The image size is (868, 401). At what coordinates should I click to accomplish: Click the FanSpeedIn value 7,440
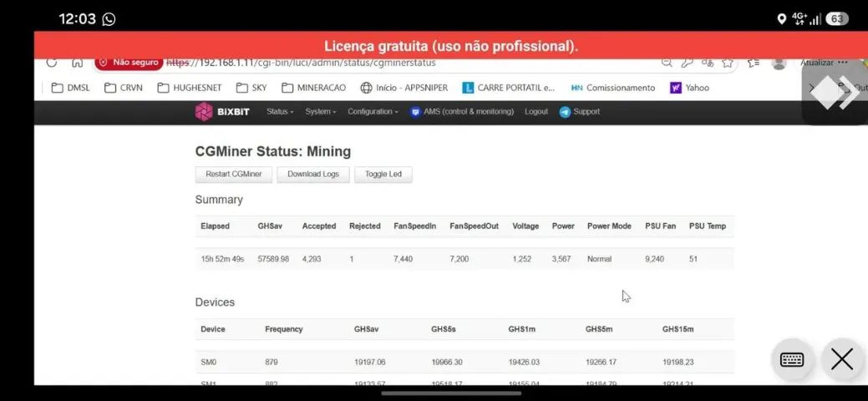(x=403, y=259)
